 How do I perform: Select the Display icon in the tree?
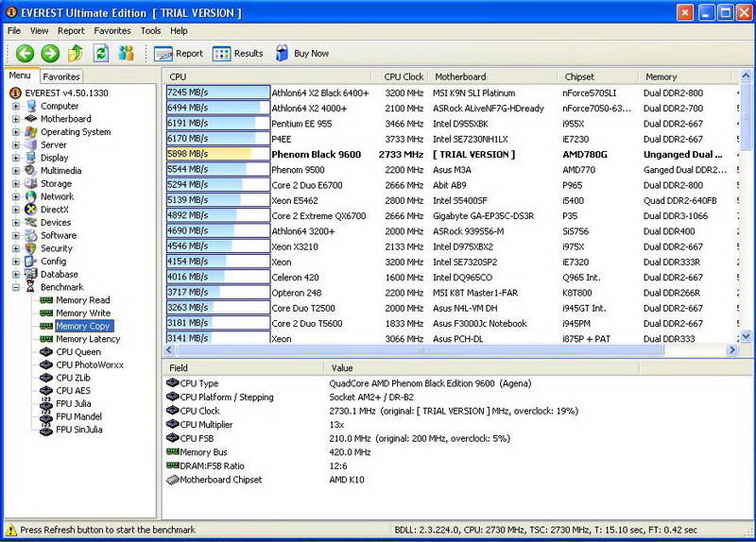point(31,158)
